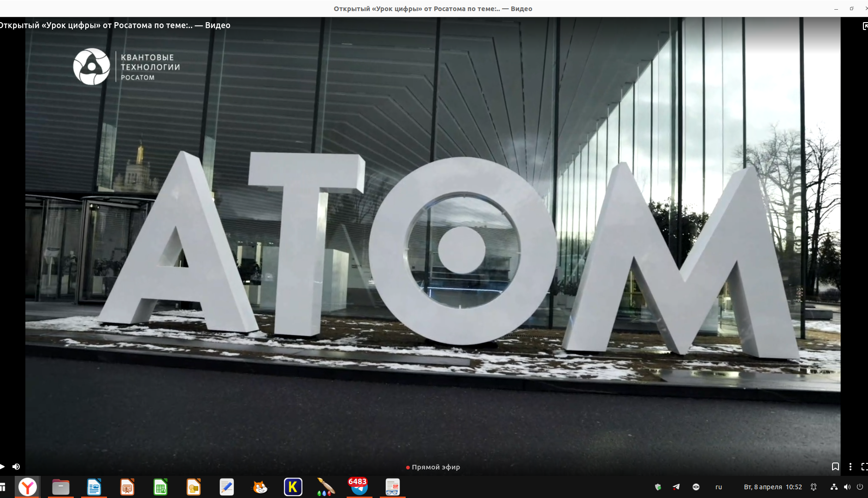This screenshot has width=868, height=498.
Task: Click the shield security tray icon
Action: tap(658, 487)
